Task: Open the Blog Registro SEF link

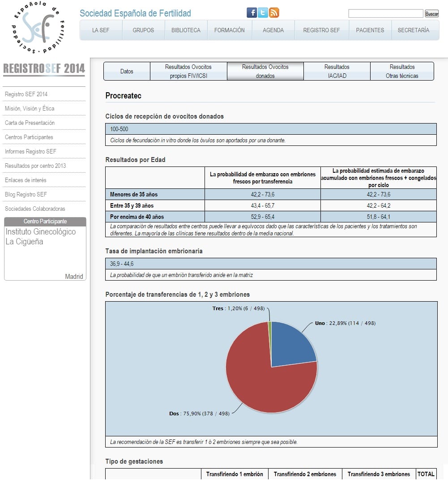Action: point(26,194)
